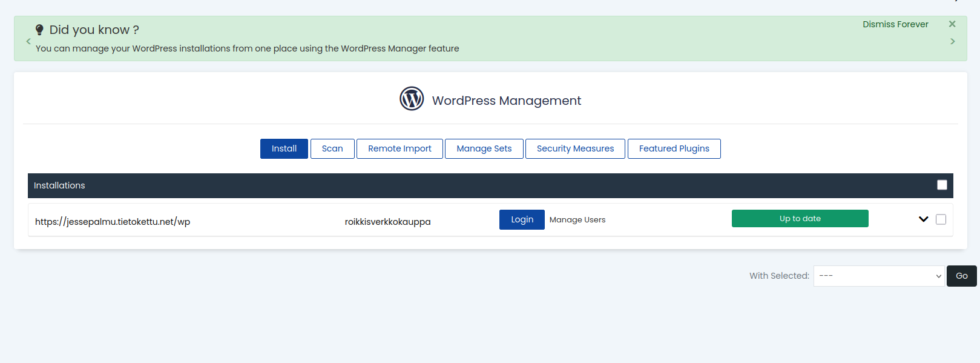Tick the select-all checkbox in Installations header
The image size is (980, 363).
pos(942,185)
